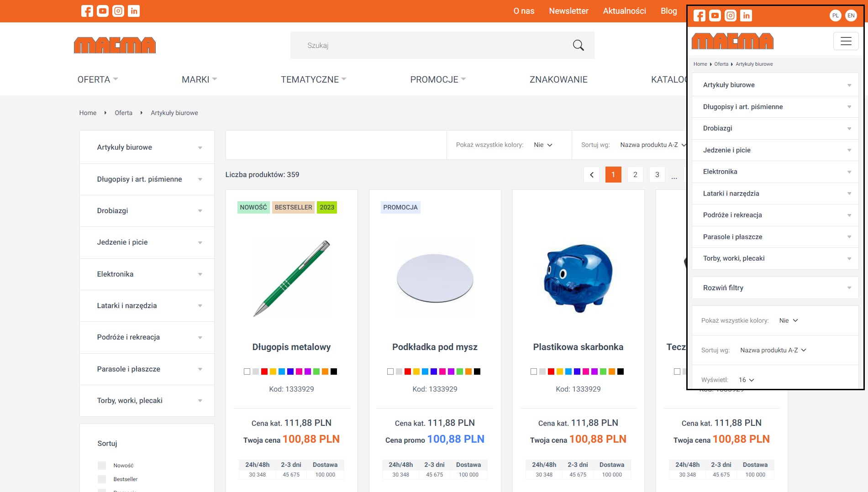Expand Długopisy i art. piśmienne sidebar category
Screen dimensions: 868x492
(147, 179)
